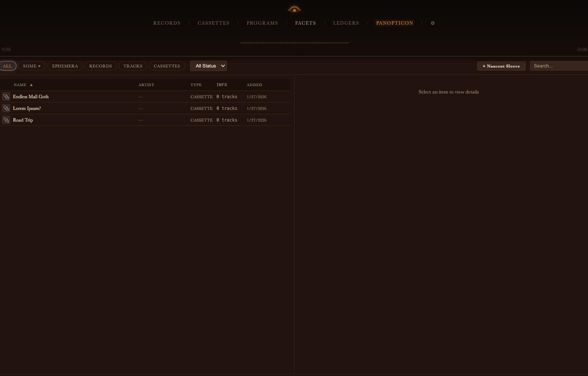Screen dimensions: 588x376
Task: Click the dashed playback progress bar
Action: point(294,43)
